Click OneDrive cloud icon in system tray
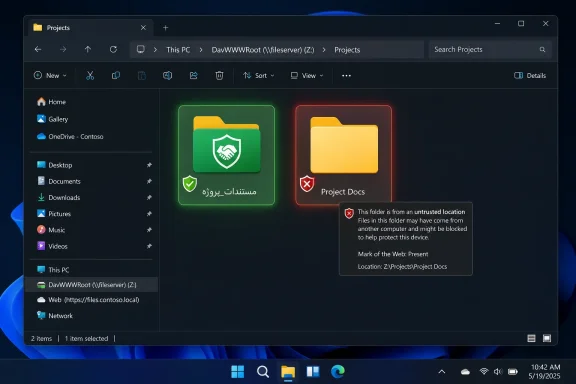The width and height of the screenshot is (576, 384). click(465, 372)
